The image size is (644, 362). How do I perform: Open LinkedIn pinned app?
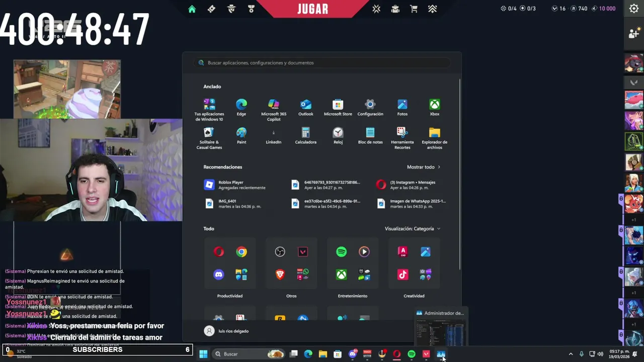(274, 135)
